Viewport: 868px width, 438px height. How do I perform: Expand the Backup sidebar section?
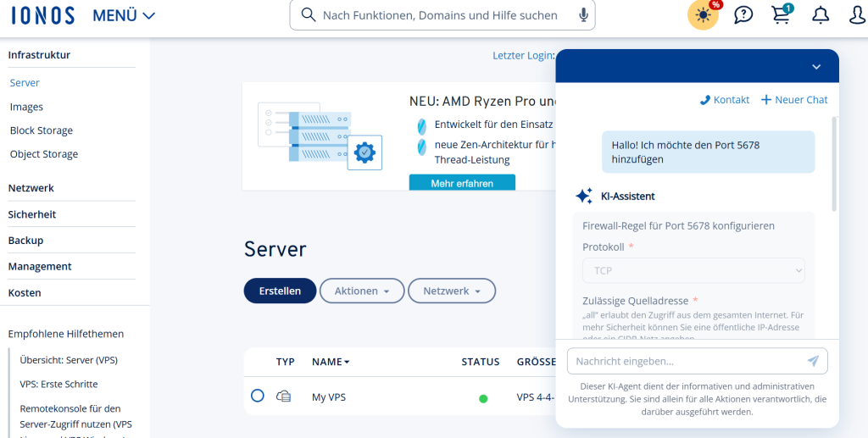[25, 240]
